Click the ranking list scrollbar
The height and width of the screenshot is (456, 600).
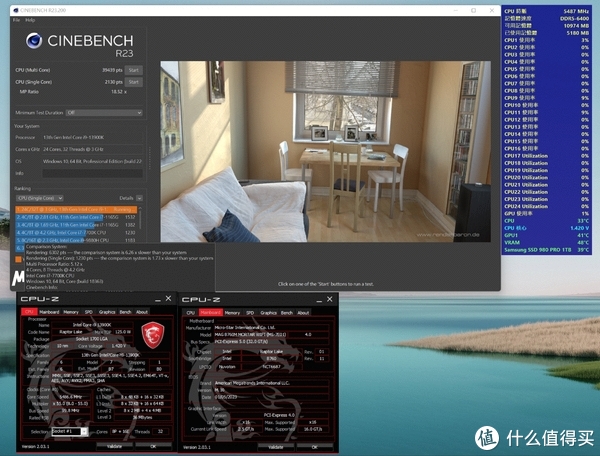point(140,220)
